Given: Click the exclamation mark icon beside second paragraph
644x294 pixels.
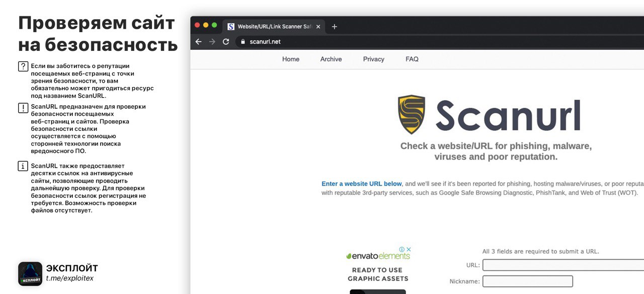Looking at the screenshot, I should (23, 107).
